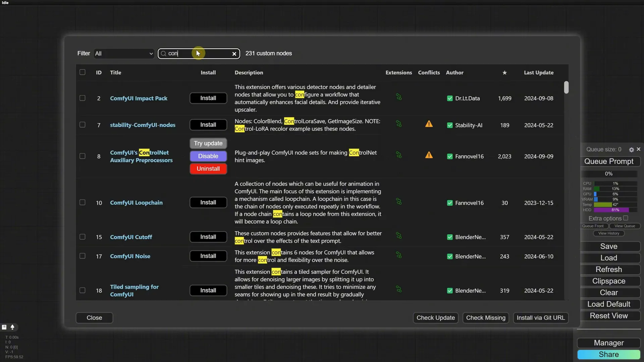Click the conflict warning icon for stability-ComfyUI-nodes

point(429,124)
